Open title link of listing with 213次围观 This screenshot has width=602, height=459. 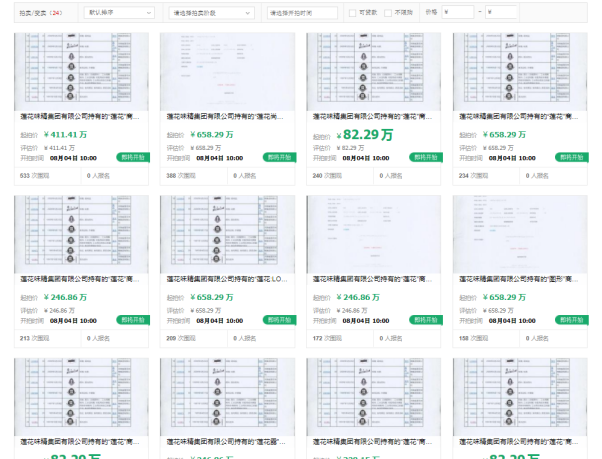click(x=80, y=279)
